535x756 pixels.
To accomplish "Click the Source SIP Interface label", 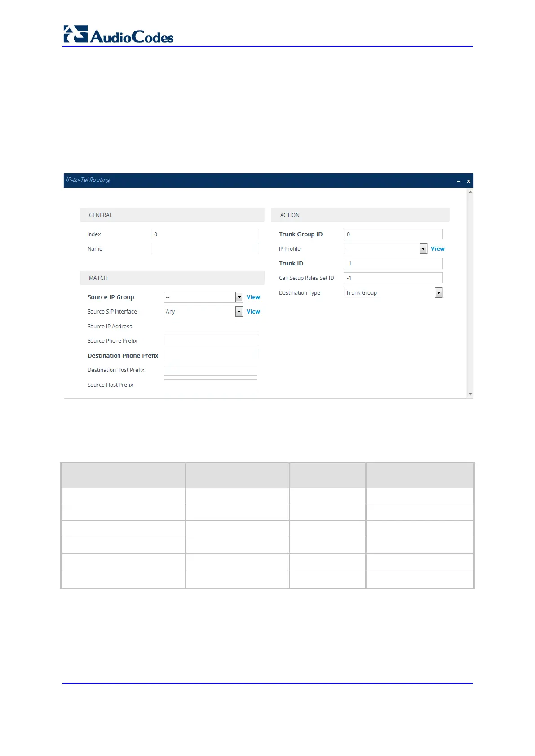I will pos(112,312).
